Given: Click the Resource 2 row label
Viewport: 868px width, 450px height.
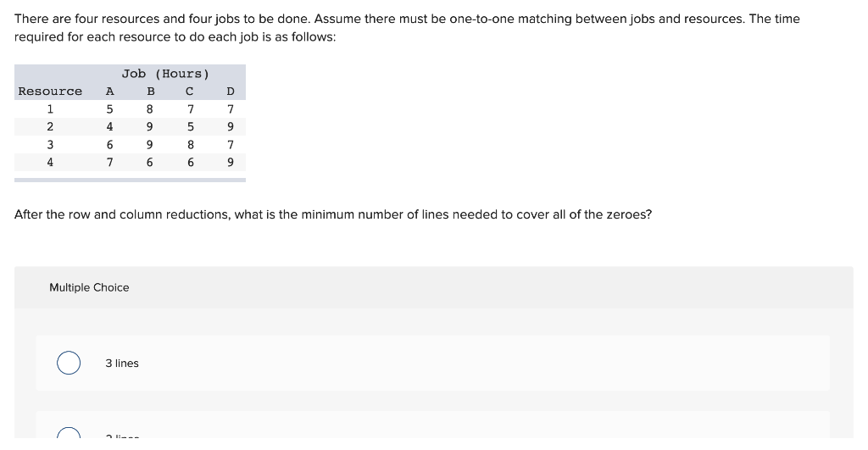Looking at the screenshot, I should coord(50,126).
